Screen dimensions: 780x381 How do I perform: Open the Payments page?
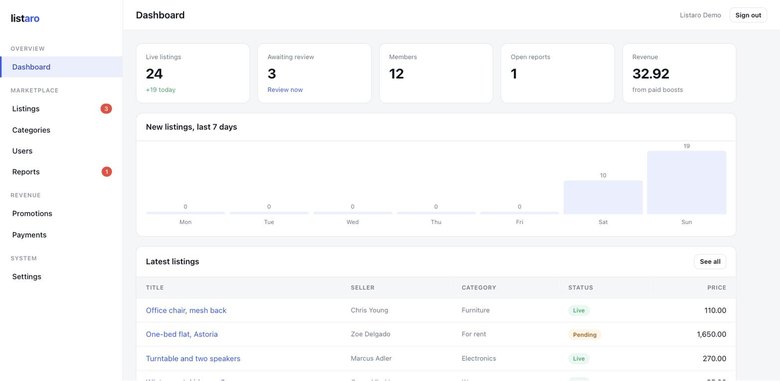pos(61,235)
